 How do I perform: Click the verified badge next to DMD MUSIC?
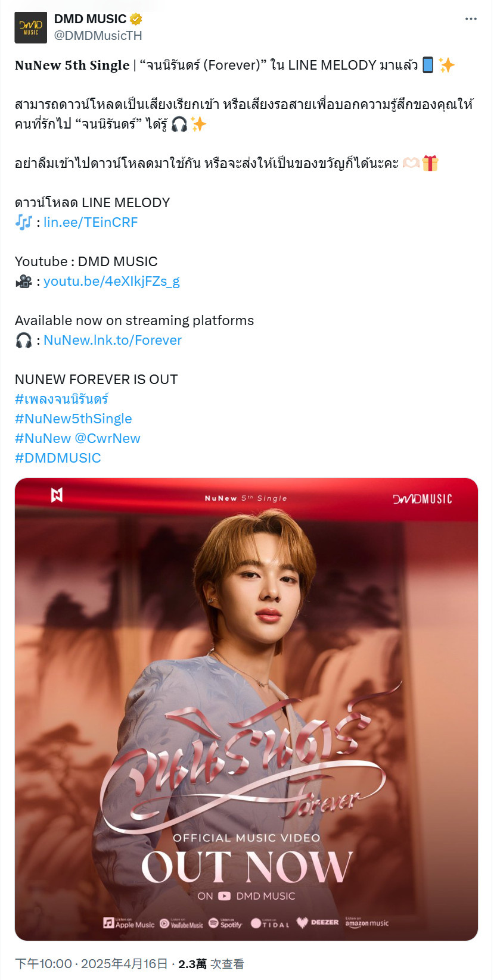[x=136, y=19]
